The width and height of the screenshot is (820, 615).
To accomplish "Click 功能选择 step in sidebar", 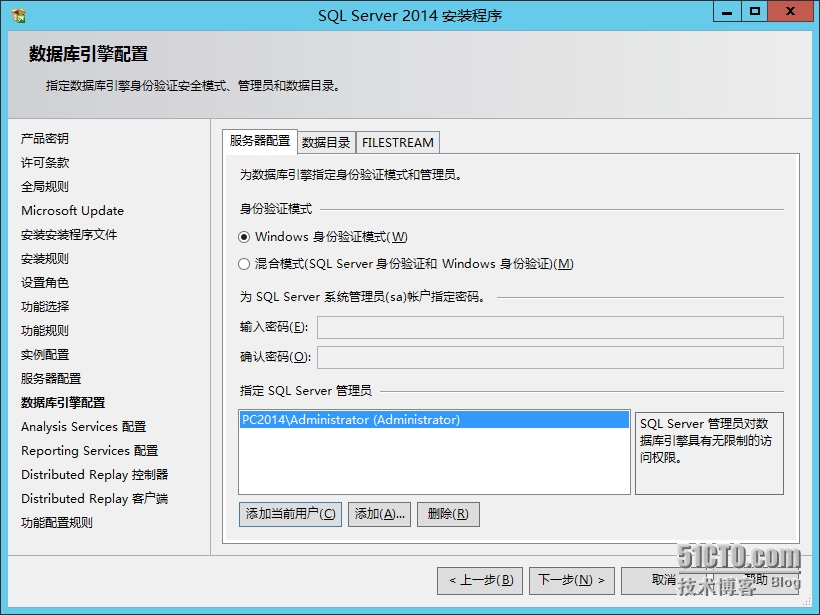I will click(x=45, y=307).
